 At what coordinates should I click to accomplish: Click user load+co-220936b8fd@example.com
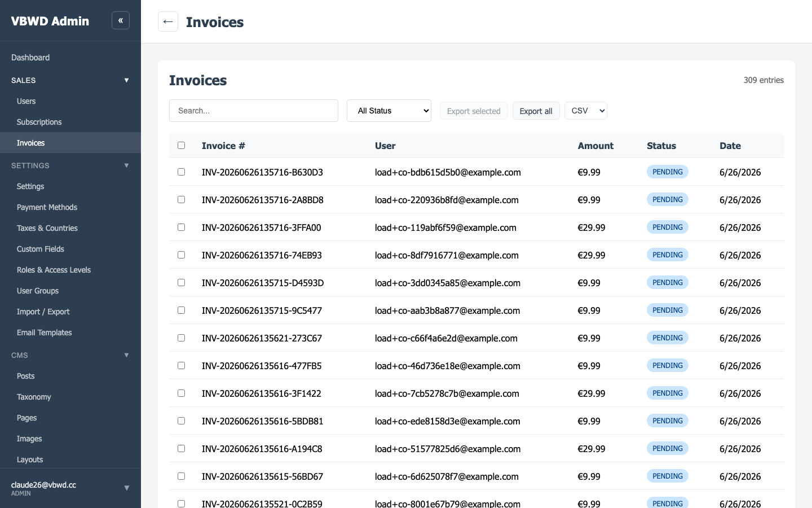447,200
